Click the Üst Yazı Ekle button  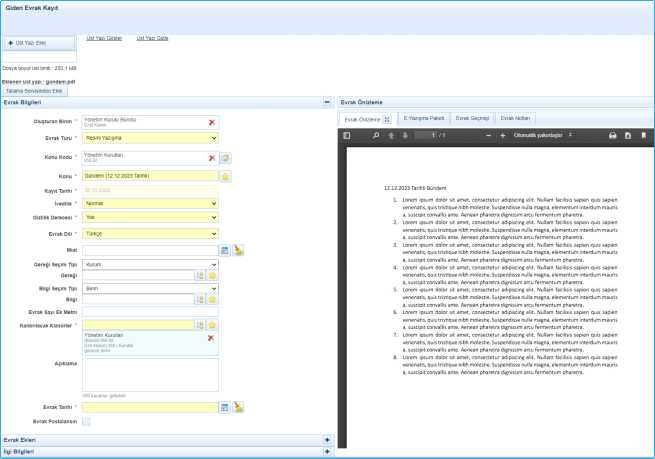pyautogui.click(x=26, y=44)
